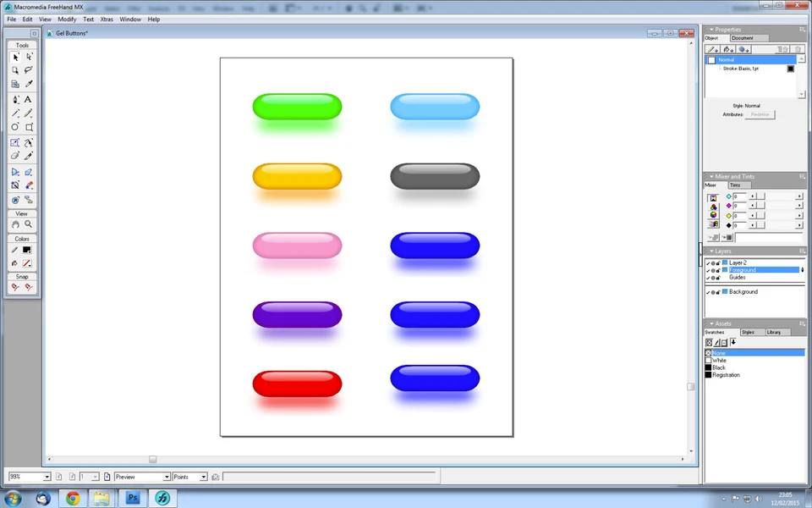The height and width of the screenshot is (508, 812).
Task: Grab the Hand tool under View
Action: tap(14, 224)
